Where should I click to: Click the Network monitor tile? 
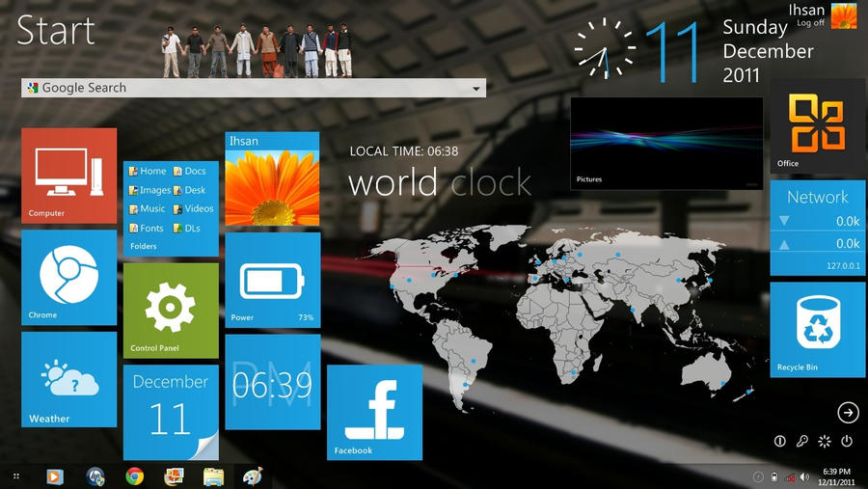coord(818,229)
